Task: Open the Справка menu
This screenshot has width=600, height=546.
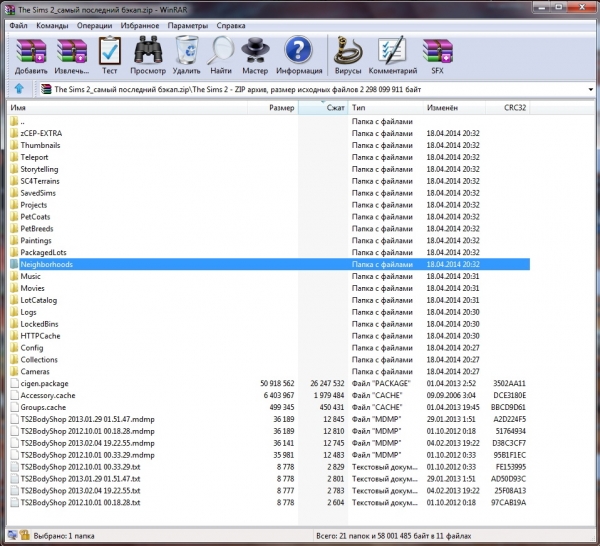Action: click(231, 26)
